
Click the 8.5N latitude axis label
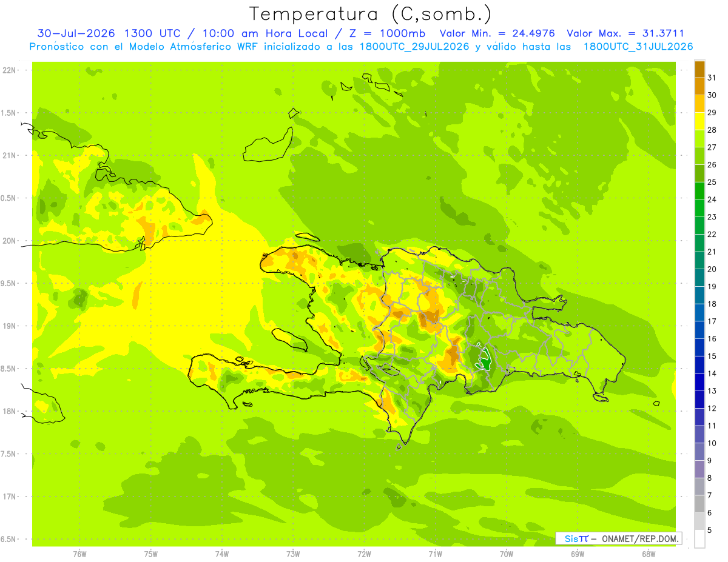tap(9, 369)
